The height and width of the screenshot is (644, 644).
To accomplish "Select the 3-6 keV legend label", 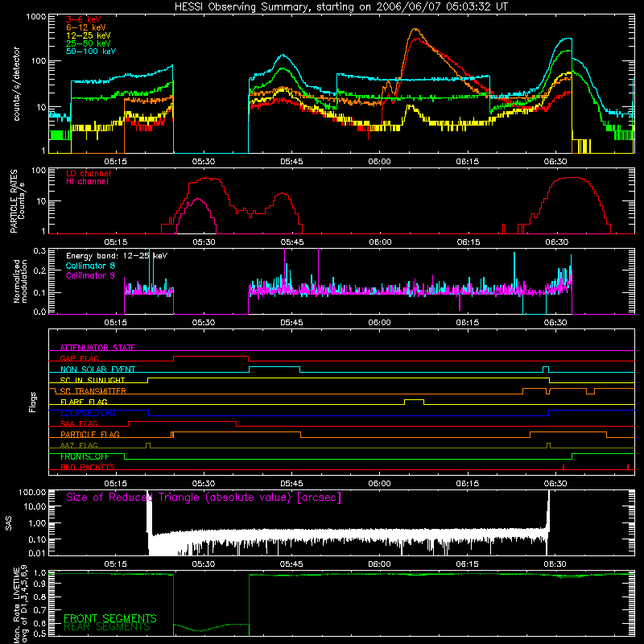I will tap(84, 19).
